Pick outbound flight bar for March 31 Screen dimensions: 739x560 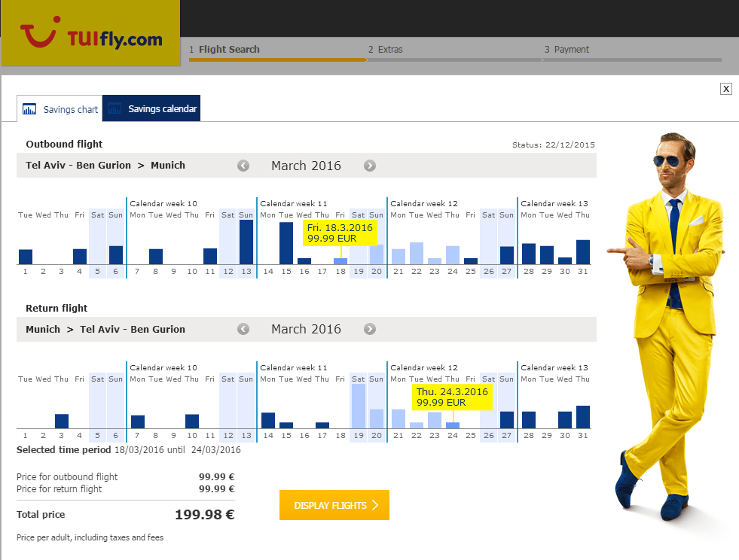(583, 252)
